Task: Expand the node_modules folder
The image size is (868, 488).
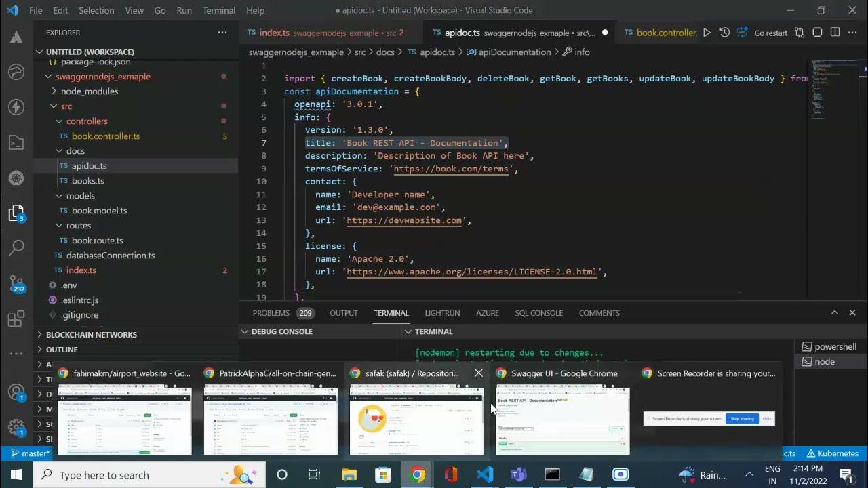Action: tap(136, 91)
